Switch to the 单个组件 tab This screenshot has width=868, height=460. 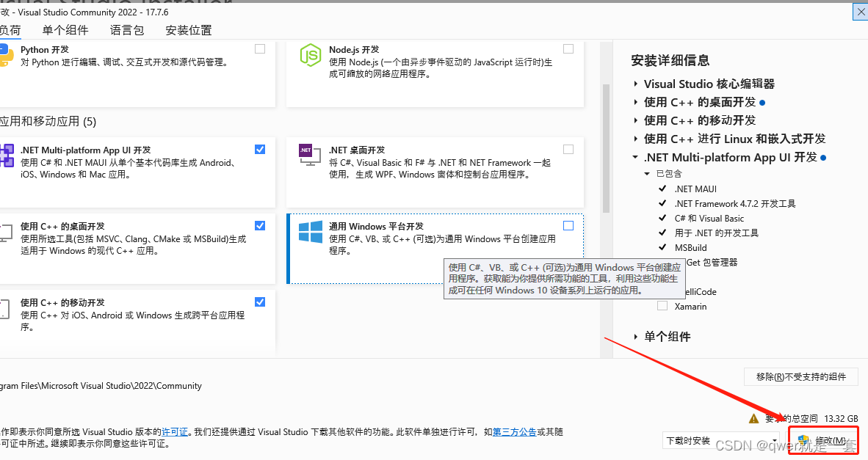coord(65,30)
